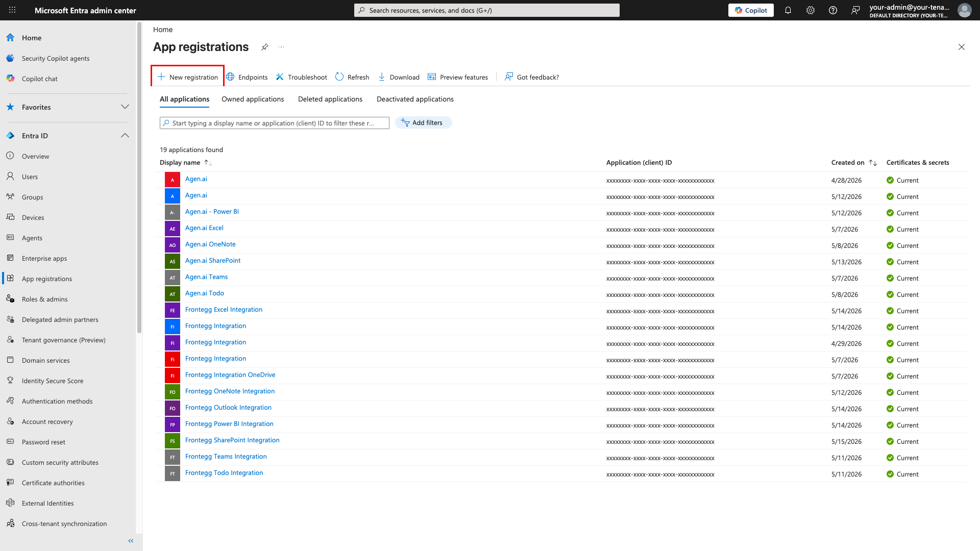Click Troubleshoot in toolbar
Image resolution: width=980 pixels, height=551 pixels.
[x=301, y=77]
